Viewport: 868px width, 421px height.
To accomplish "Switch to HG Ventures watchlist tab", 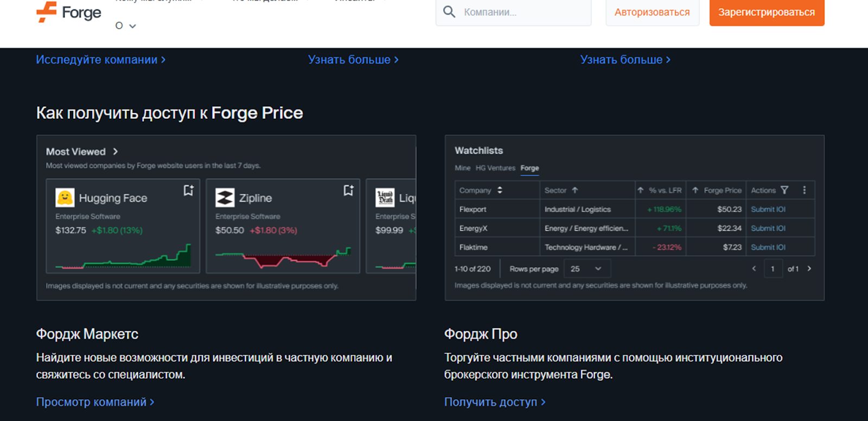I will pos(495,168).
